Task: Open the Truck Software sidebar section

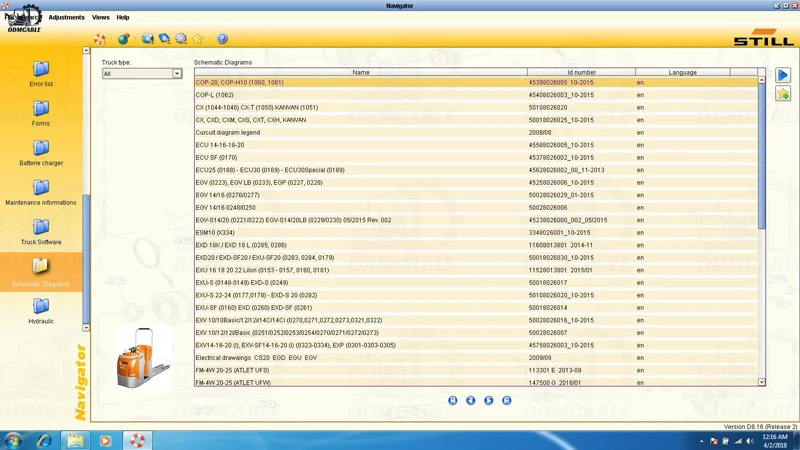Action: coord(41,232)
